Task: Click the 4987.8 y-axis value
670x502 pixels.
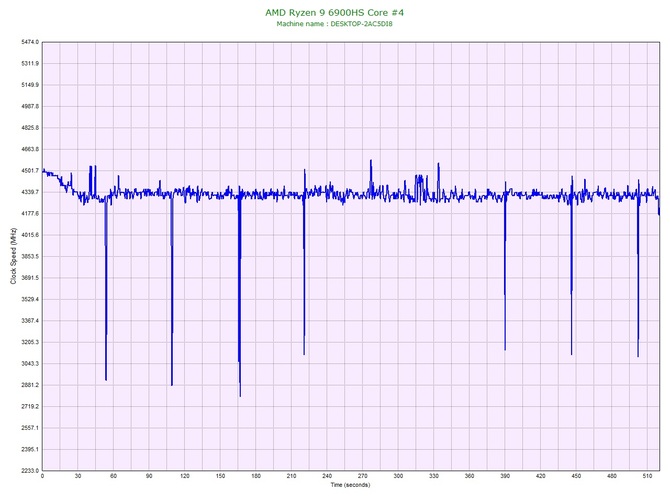Action: [x=30, y=106]
